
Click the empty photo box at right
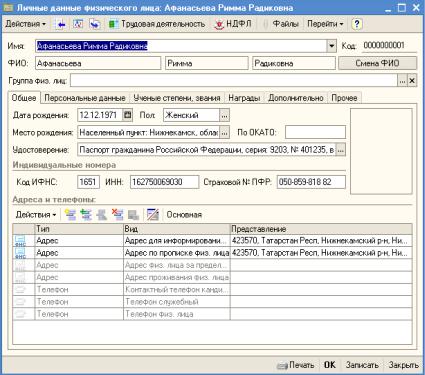pos(381,151)
